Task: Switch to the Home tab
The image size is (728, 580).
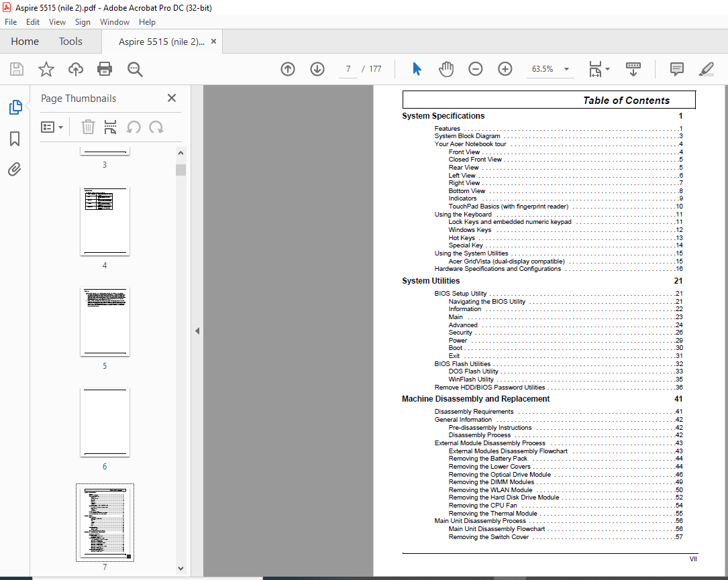Action: click(x=25, y=42)
